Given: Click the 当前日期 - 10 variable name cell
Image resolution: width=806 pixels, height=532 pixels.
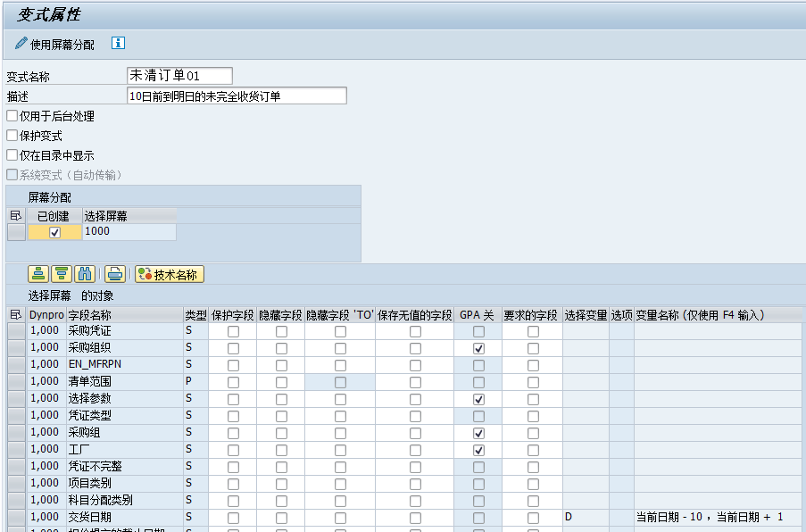Looking at the screenshot, I should click(719, 517).
